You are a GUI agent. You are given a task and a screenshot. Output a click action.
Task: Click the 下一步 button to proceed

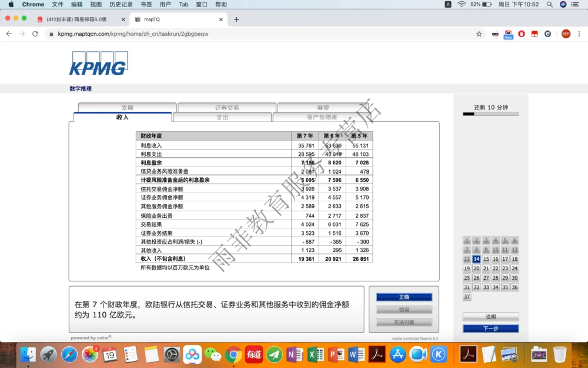tap(490, 328)
